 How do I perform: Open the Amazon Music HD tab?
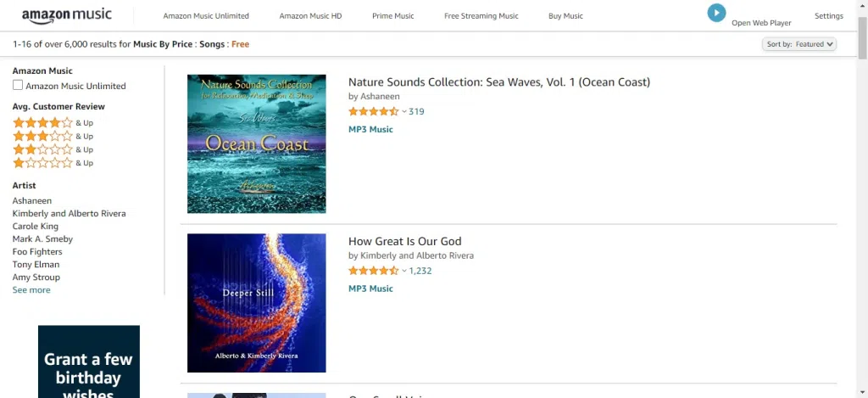click(x=310, y=16)
